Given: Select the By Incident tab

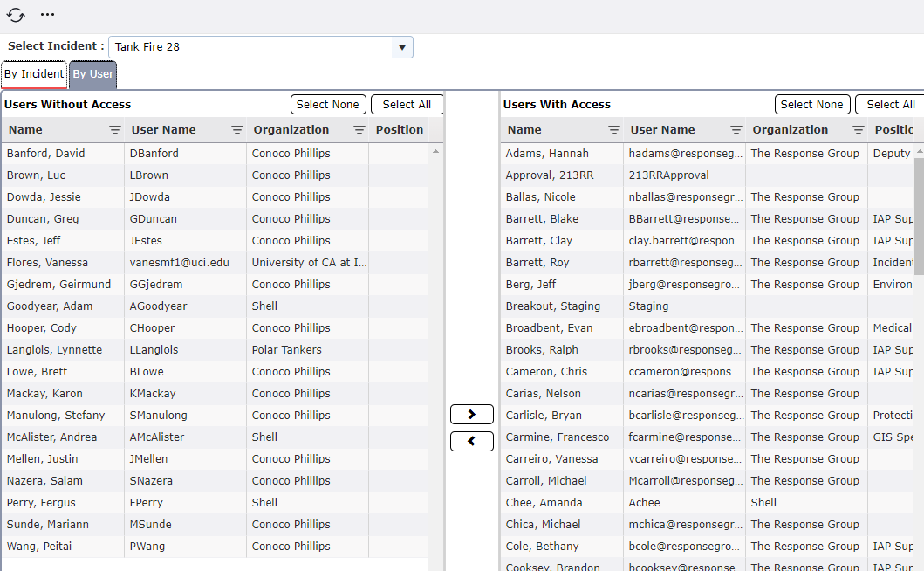Looking at the screenshot, I should [x=34, y=74].
